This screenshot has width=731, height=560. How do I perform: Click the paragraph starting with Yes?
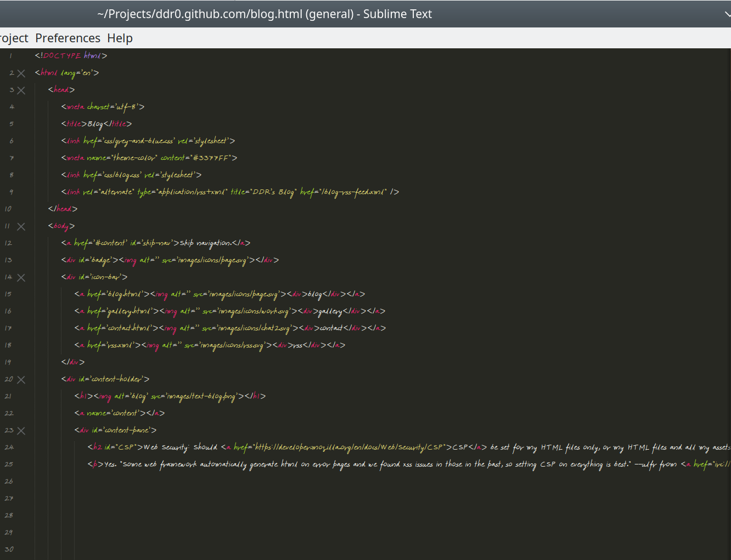[409, 464]
